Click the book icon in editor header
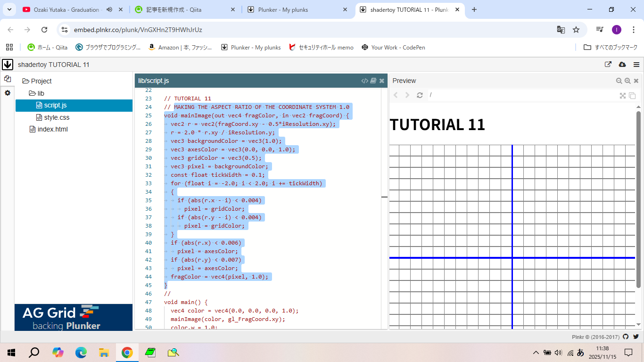The width and height of the screenshot is (644, 362). pyautogui.click(x=373, y=81)
